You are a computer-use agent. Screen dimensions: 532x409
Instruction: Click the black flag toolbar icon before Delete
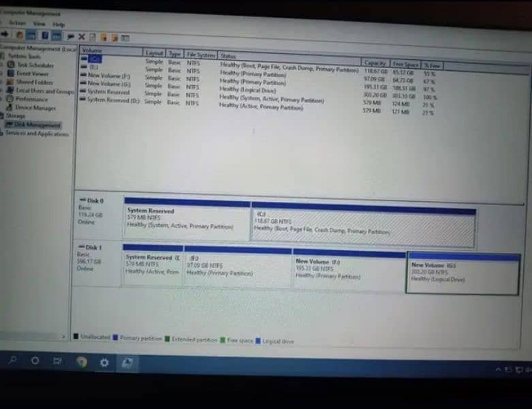pos(71,36)
